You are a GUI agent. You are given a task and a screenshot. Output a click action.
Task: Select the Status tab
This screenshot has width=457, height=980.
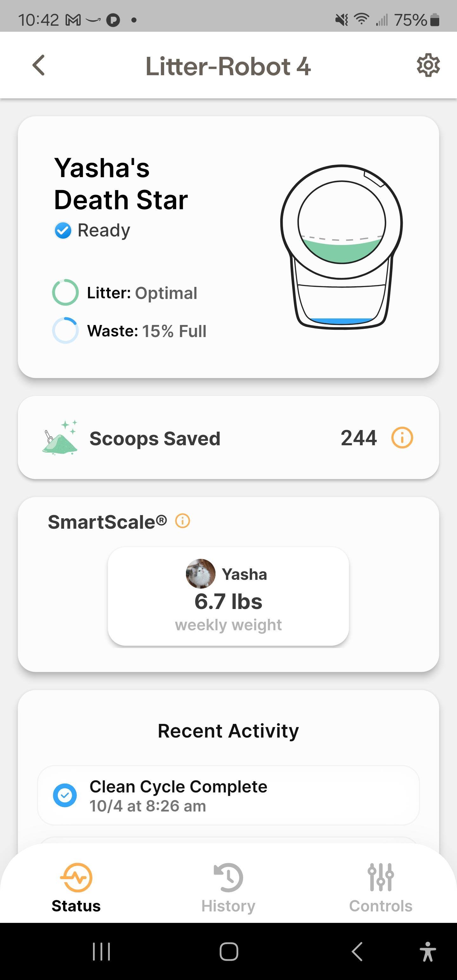[x=76, y=887]
